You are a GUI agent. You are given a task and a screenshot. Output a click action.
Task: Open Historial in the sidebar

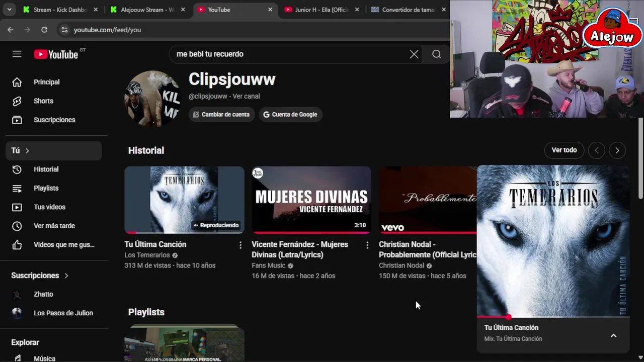(54, 169)
